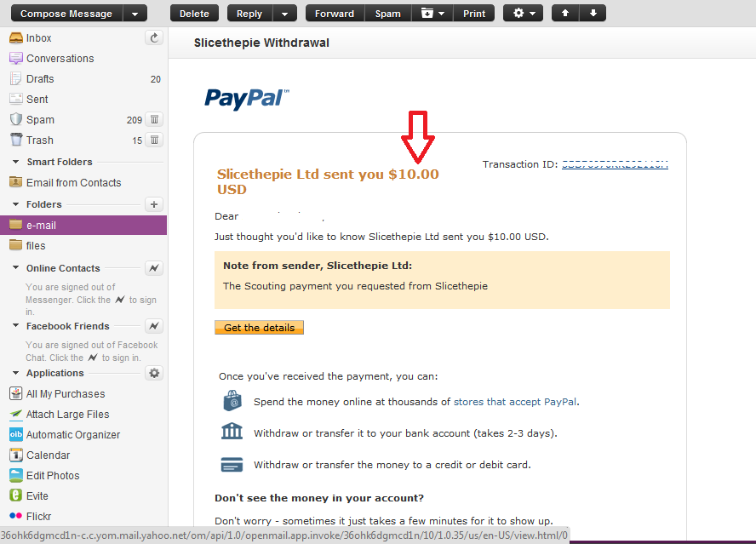Collapse the Smart Folders section
This screenshot has height=544, width=756.
point(16,162)
